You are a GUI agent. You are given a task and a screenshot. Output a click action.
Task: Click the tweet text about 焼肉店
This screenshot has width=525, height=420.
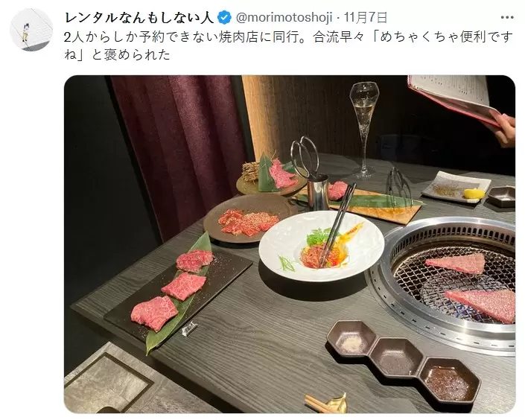point(288,46)
